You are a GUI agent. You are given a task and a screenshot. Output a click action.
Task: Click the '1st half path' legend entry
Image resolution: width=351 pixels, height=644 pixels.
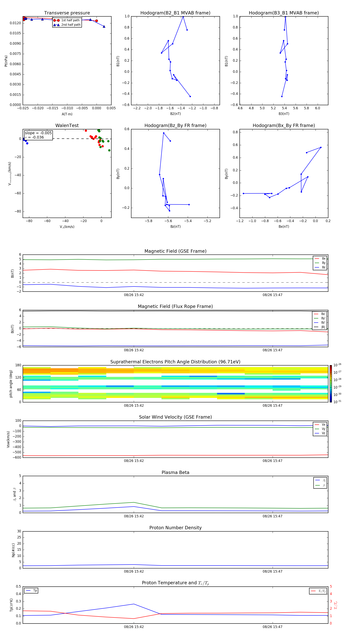tap(67, 20)
